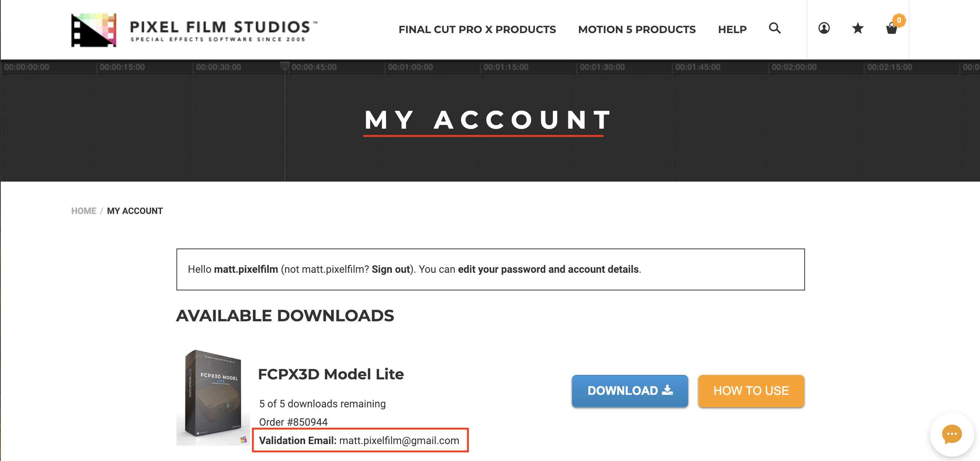Click the Pixel Film Studios logo

click(x=194, y=30)
